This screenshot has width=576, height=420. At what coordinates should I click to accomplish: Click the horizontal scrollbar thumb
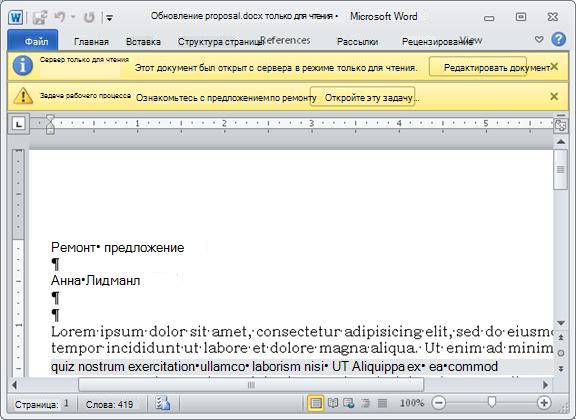[x=251, y=385]
